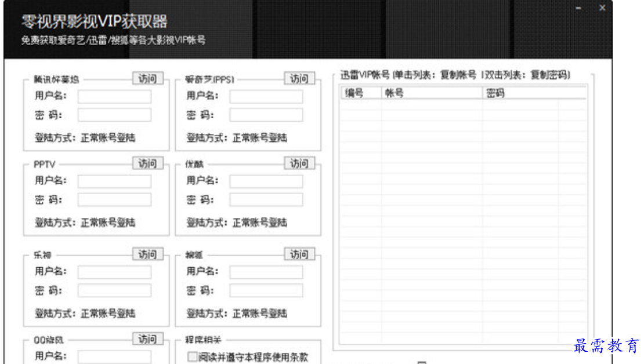Click 登陆方式 text in 乐视 group
This screenshot has height=364, width=644.
point(85,313)
